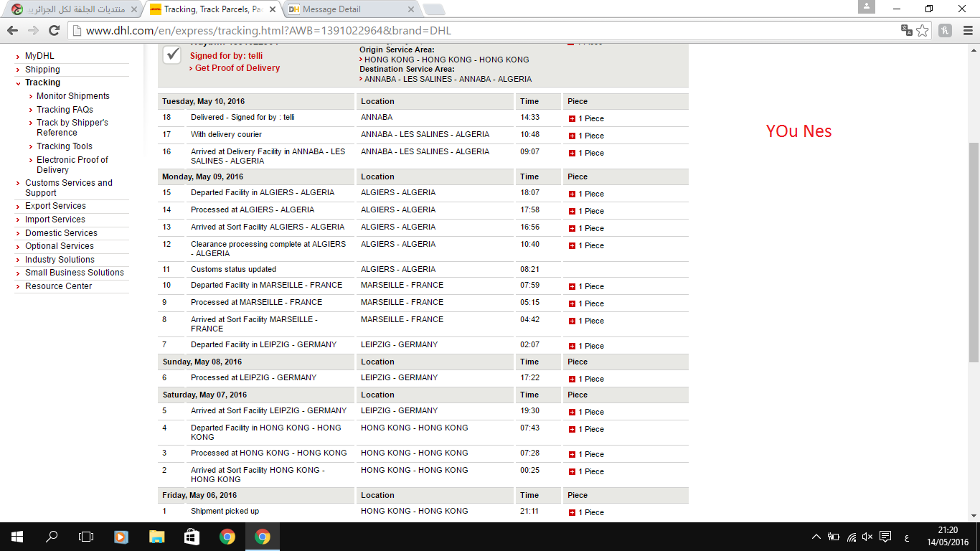Expand piece for Arrived at Delivery Facility ANNABA row
Viewport: 980px width, 551px height.
(572, 153)
